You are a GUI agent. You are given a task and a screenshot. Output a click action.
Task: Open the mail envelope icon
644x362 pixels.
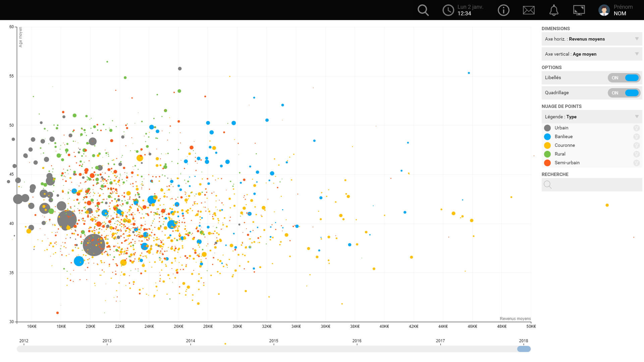(x=529, y=10)
